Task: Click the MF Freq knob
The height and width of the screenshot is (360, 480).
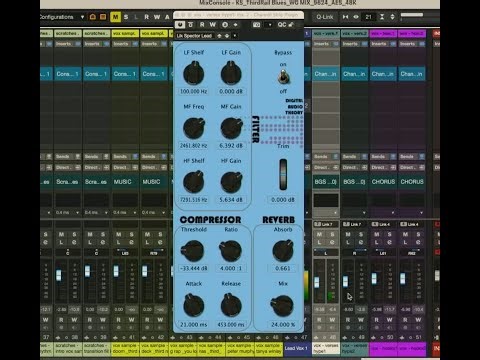Action: [x=194, y=128]
